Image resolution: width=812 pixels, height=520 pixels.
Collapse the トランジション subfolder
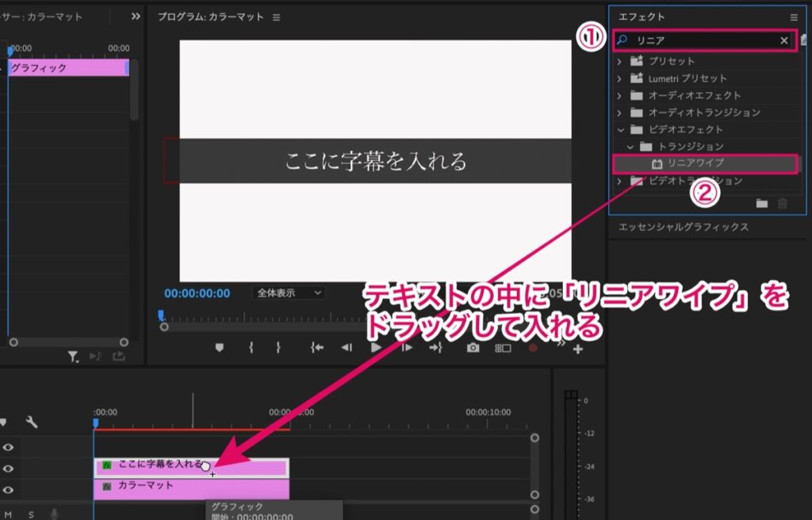click(x=630, y=147)
